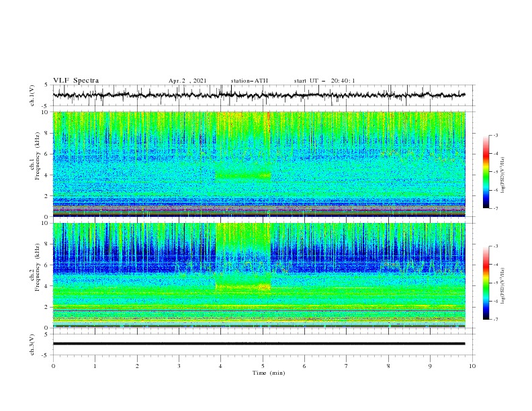Click time axis tick label "1"
This screenshot has height=411, width=532.
95,366
